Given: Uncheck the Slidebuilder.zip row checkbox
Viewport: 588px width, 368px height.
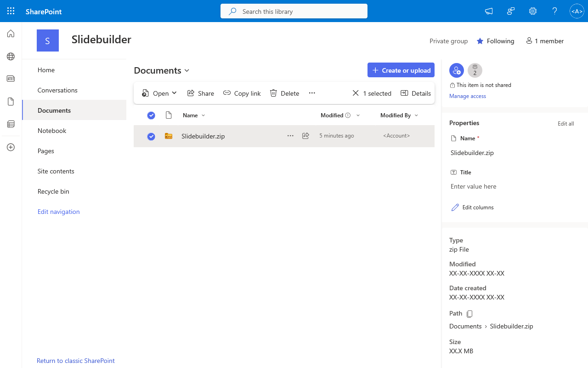Looking at the screenshot, I should [x=151, y=136].
